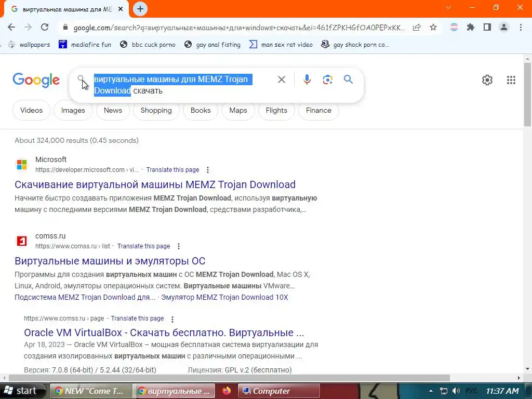The image size is (532, 399).
Task: Select the Videos filter
Action: (31, 110)
